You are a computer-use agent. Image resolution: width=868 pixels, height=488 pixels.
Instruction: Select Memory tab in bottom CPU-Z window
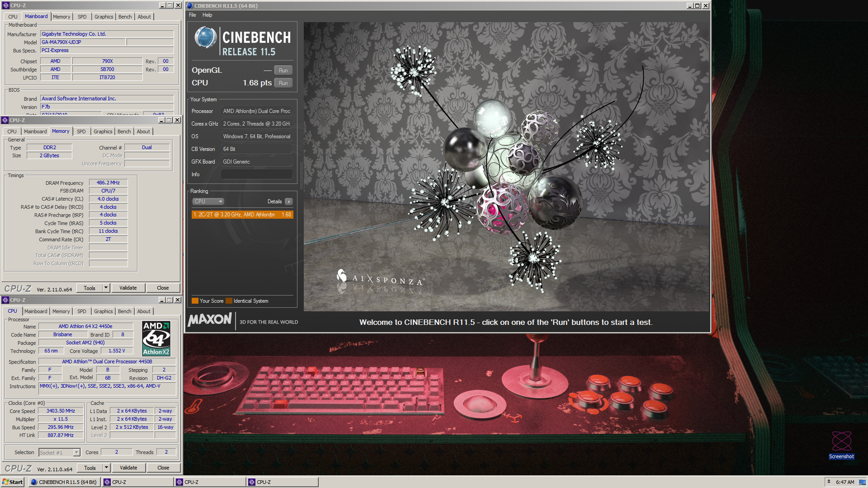click(61, 311)
